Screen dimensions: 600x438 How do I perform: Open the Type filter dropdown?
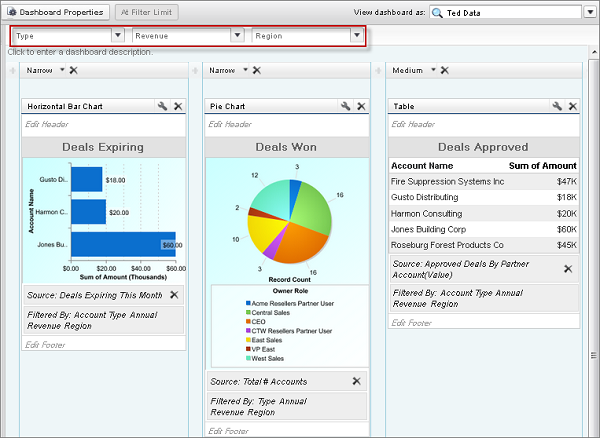click(x=119, y=35)
